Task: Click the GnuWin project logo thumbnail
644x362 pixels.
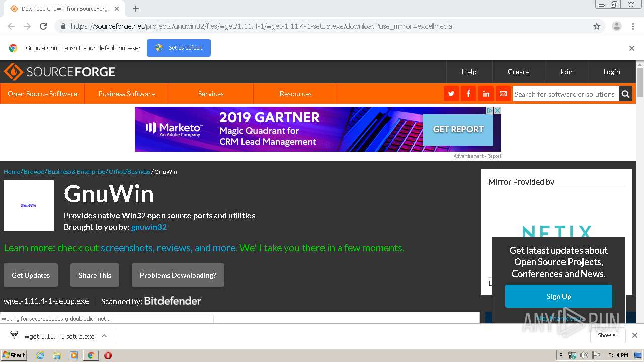Action: 29,206
